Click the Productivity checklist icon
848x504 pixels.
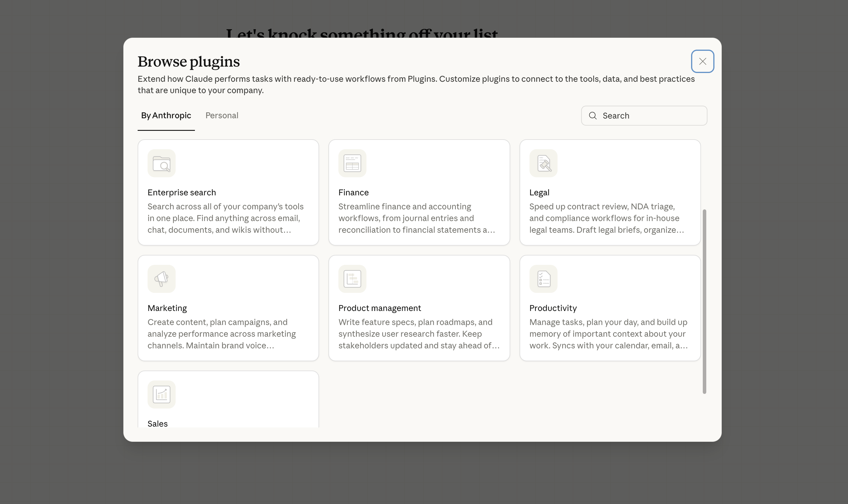pyautogui.click(x=543, y=279)
